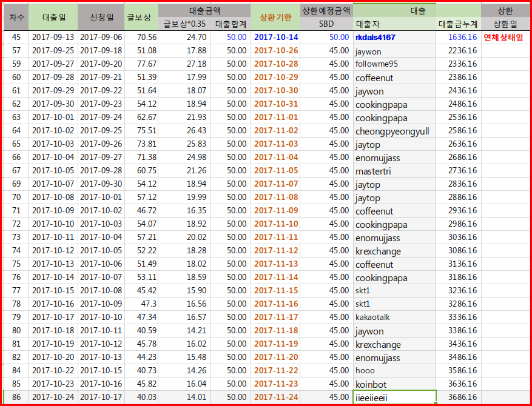
Task: Select calculated amount cell 27.18
Action: click(x=184, y=64)
